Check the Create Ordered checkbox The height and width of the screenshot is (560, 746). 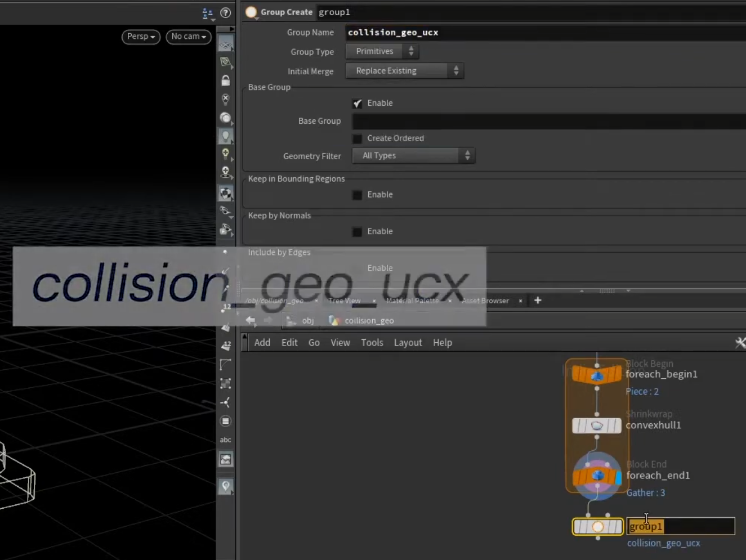[357, 138]
